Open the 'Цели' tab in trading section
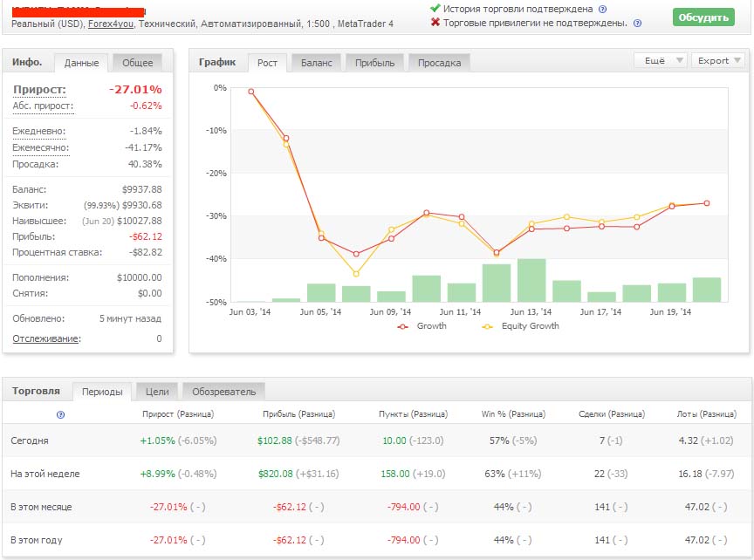Image resolution: width=754 pixels, height=560 pixels. point(158,392)
